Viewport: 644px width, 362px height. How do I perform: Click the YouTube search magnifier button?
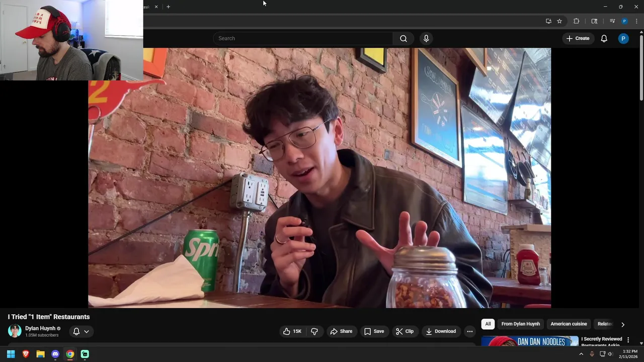click(x=404, y=38)
